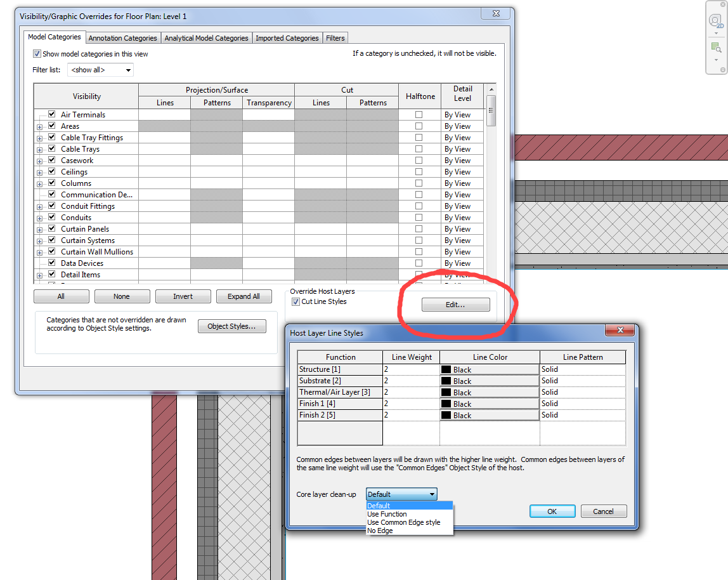Uncheck Data Devices visibility checkbox
Screen dimensions: 728x580
[x=51, y=263]
